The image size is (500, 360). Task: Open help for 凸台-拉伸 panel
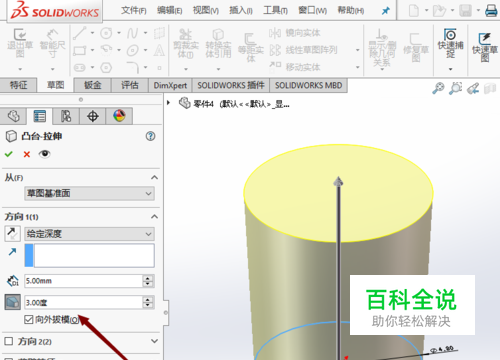point(150,136)
